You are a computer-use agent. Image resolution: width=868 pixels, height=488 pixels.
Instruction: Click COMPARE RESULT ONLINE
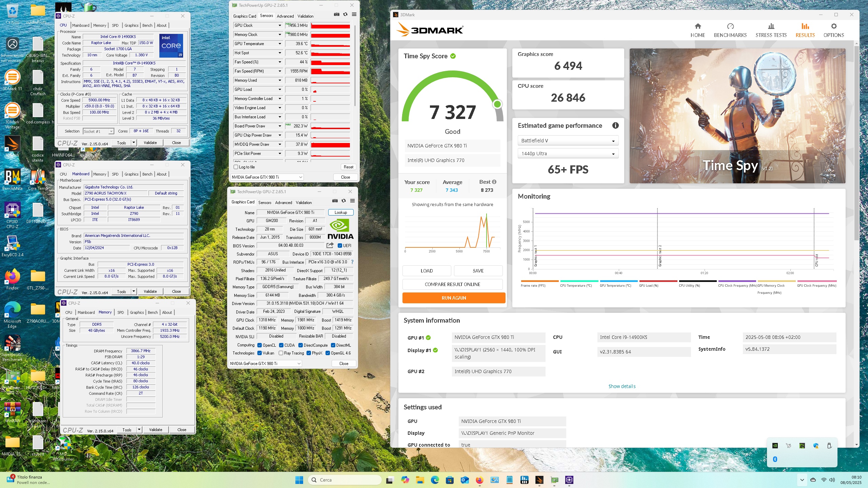[x=452, y=284]
